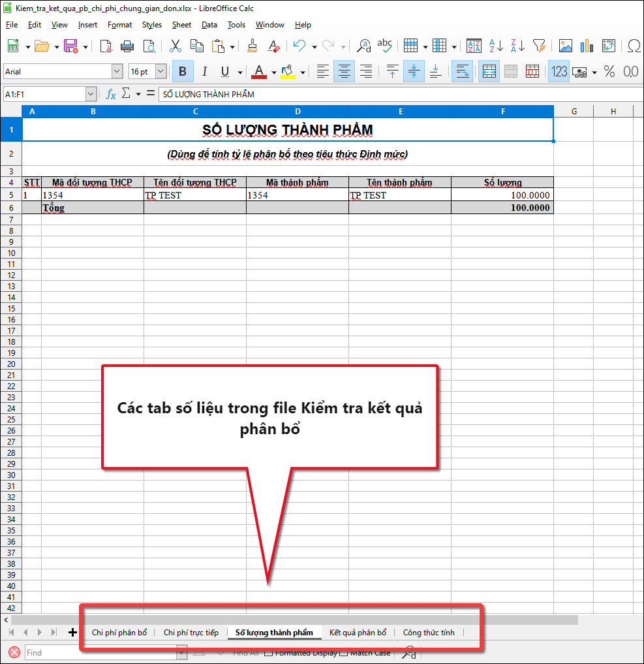
Task: Enable the Match Case checkbox
Action: coord(344,652)
